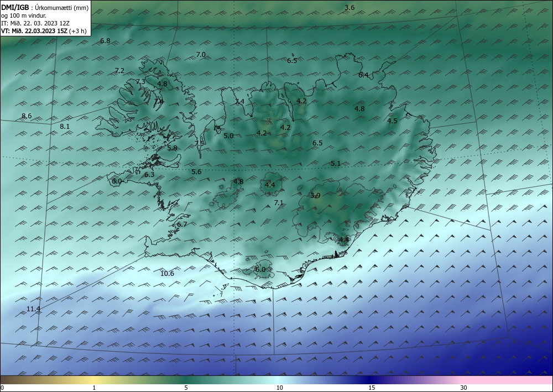The width and height of the screenshot is (553, 392).
Task: Click the 'og 100 m vindur.' header line
Action: tap(24, 15)
